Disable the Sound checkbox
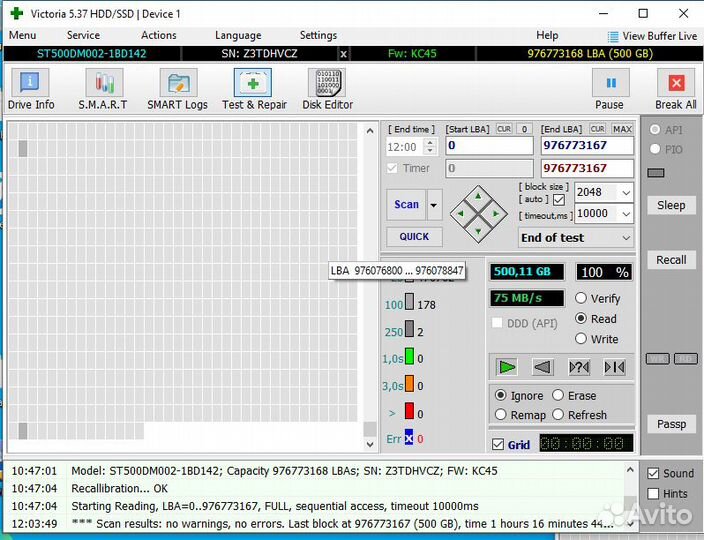 tap(653, 473)
